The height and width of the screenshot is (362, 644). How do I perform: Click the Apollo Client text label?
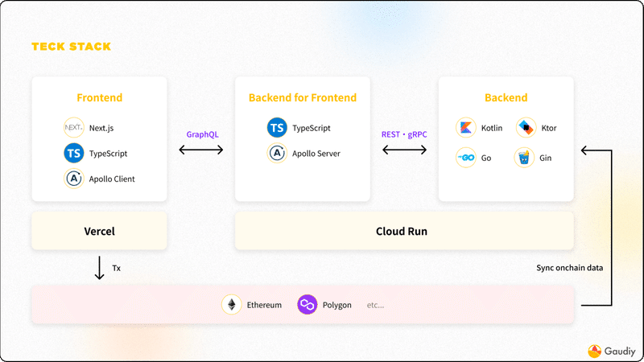click(x=112, y=179)
